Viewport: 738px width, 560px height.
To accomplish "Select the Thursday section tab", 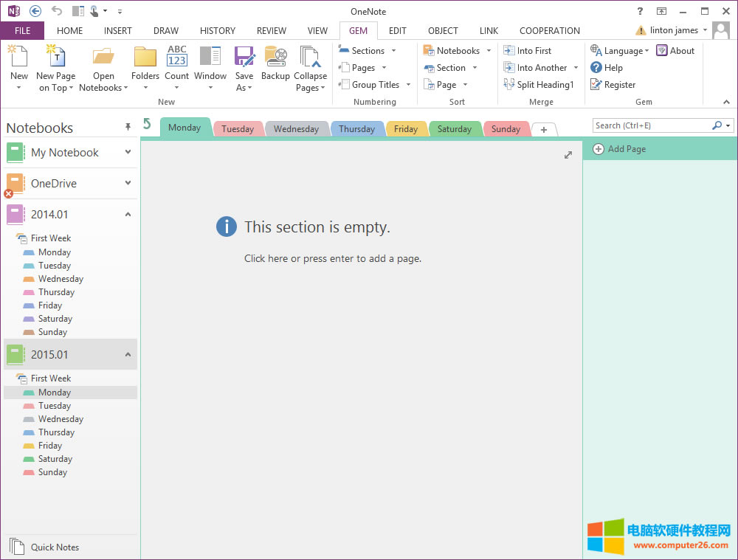I will (357, 129).
